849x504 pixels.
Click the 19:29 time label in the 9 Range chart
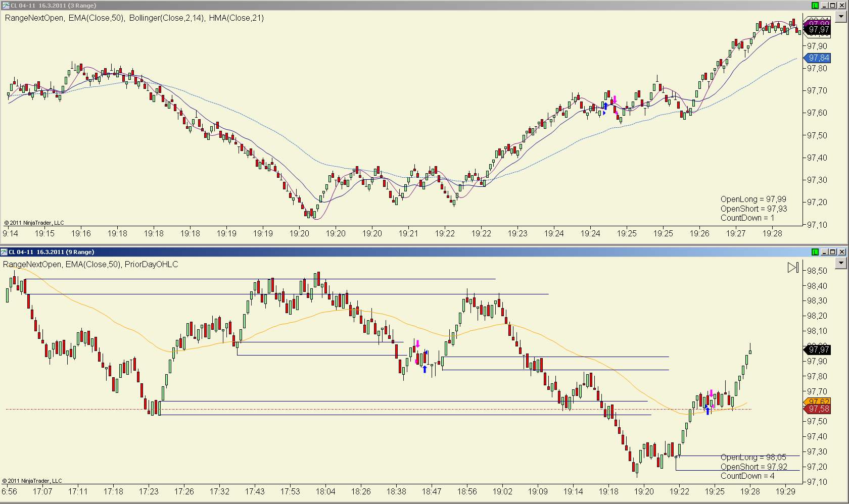point(785,492)
